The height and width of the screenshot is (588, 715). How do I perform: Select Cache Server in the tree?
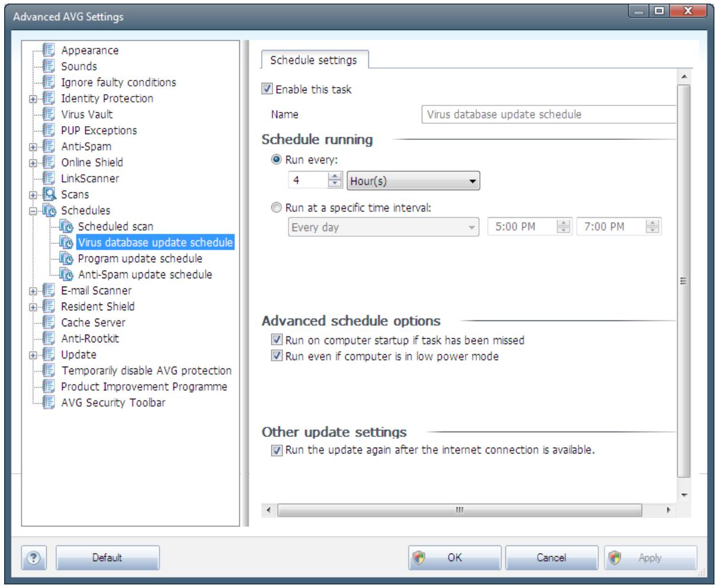tap(93, 323)
